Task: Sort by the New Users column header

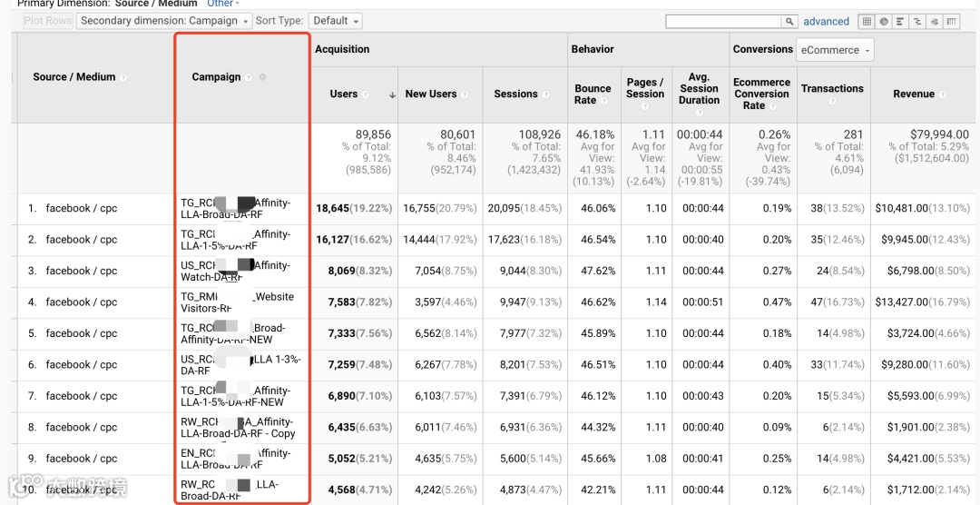Action: pyautogui.click(x=431, y=94)
